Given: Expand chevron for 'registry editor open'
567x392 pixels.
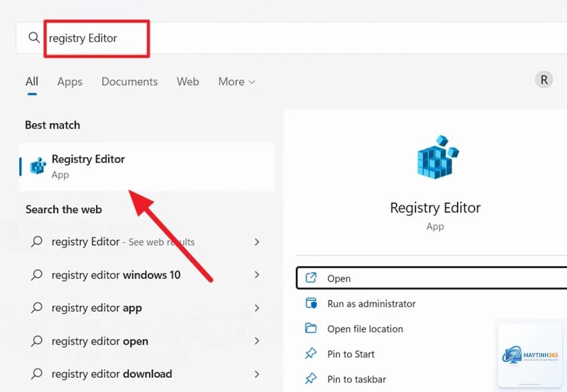Looking at the screenshot, I should point(257,341).
